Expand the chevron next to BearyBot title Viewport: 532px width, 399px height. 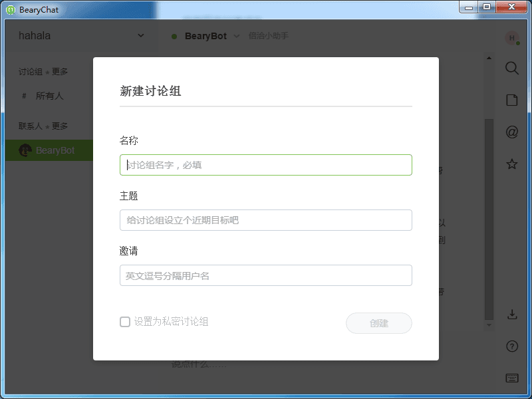click(x=236, y=36)
